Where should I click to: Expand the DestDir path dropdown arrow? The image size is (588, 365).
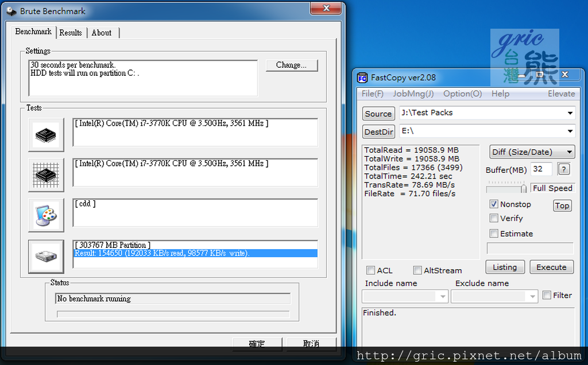[570, 131]
